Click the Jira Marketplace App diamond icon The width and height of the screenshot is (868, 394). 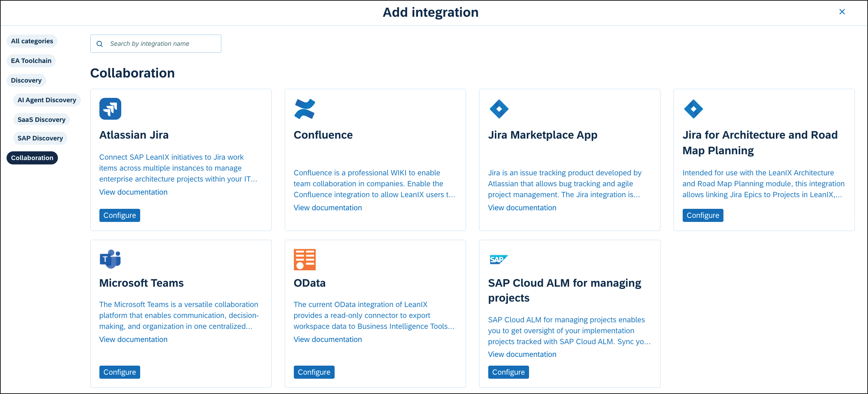tap(499, 109)
